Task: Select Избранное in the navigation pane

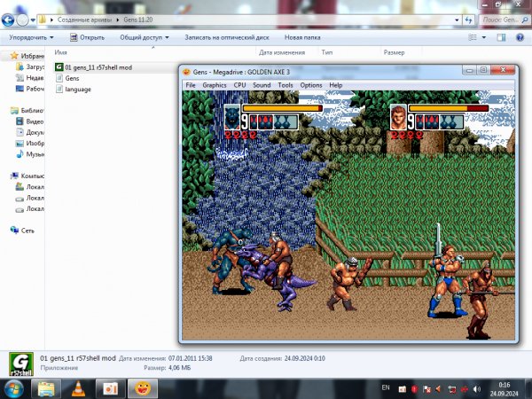Action: [x=27, y=56]
